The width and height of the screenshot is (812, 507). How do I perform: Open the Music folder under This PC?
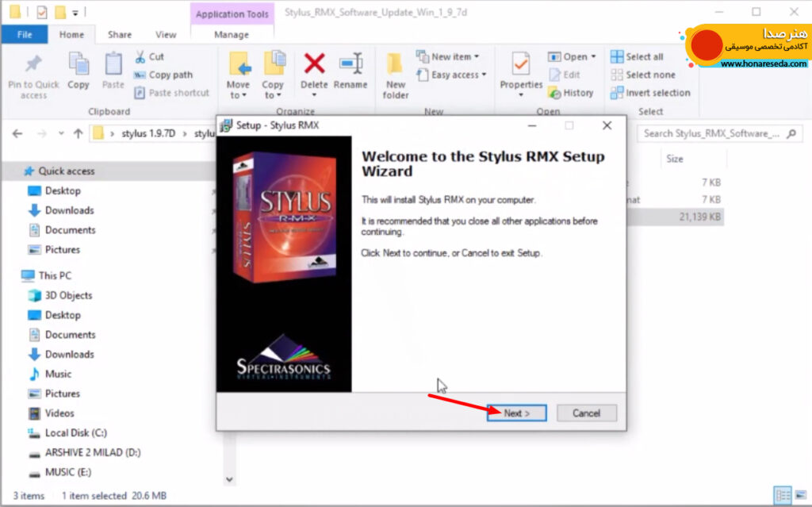click(x=58, y=374)
